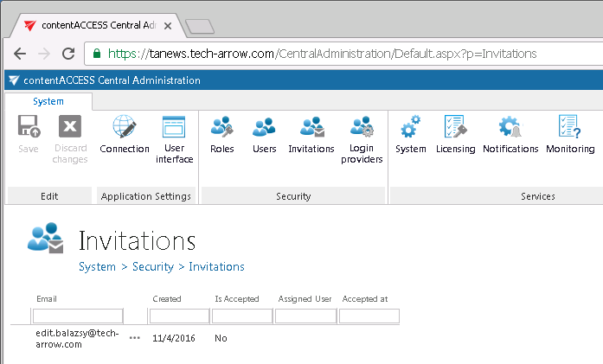
Task: Click the Invitations page heading
Action: [138, 241]
